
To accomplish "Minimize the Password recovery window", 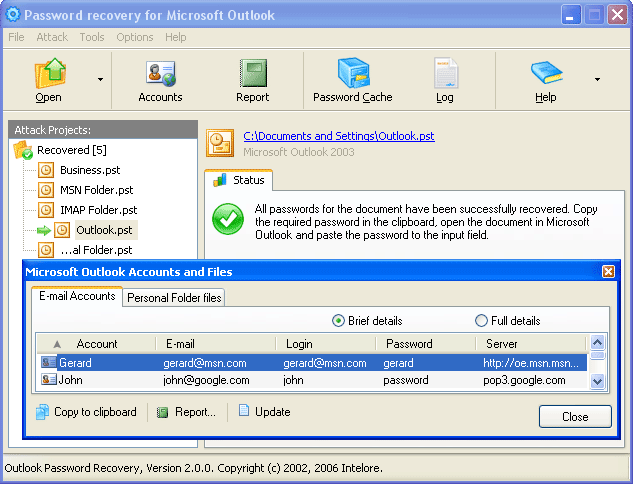I will tap(570, 15).
